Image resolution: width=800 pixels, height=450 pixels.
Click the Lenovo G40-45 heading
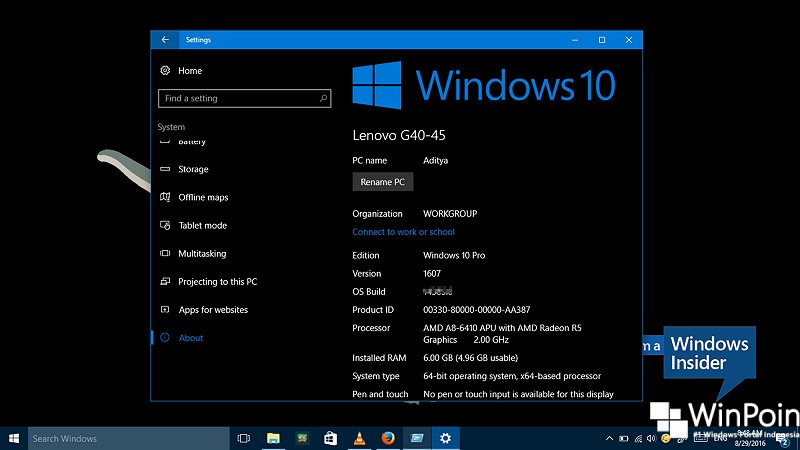point(399,135)
